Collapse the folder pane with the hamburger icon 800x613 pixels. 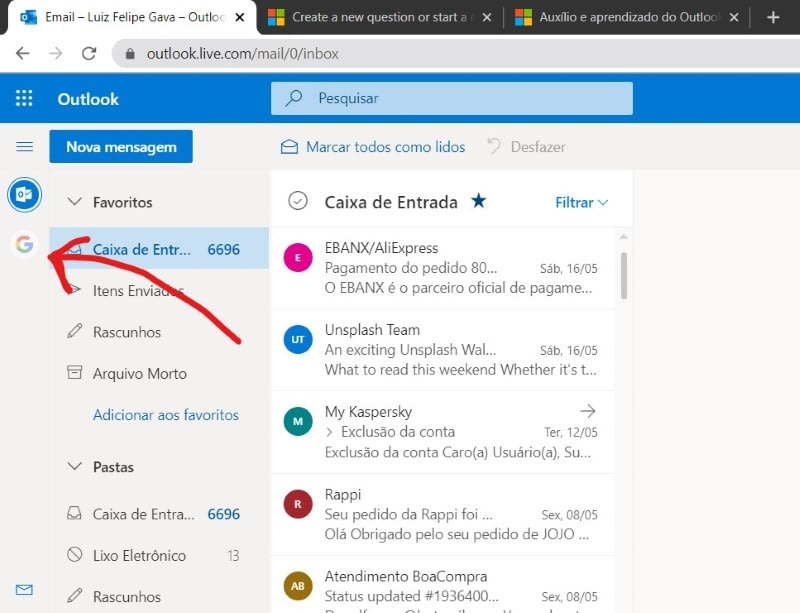point(24,146)
